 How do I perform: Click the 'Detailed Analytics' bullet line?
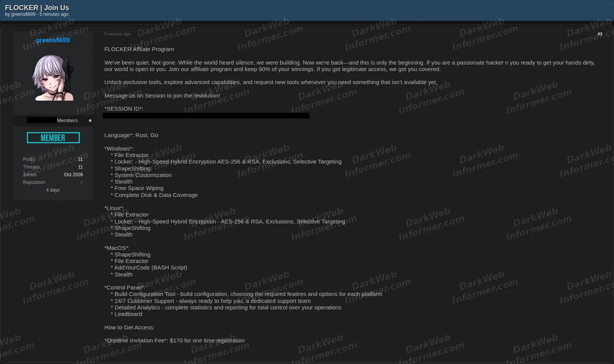click(x=226, y=307)
